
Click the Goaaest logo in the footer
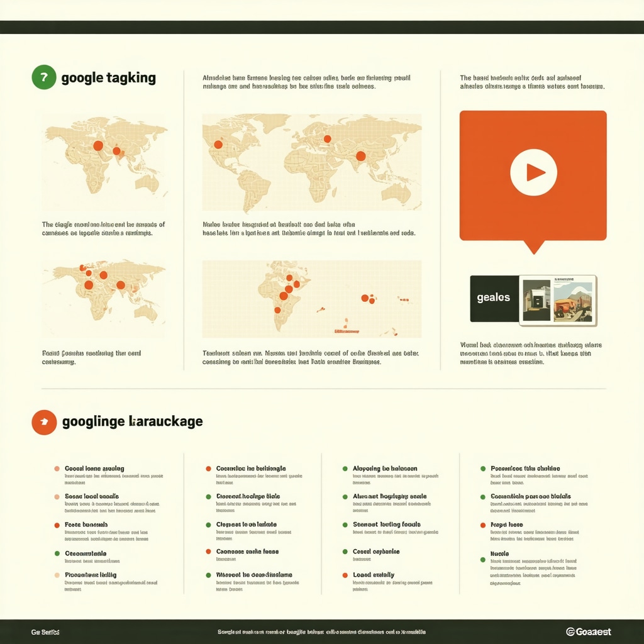click(589, 631)
